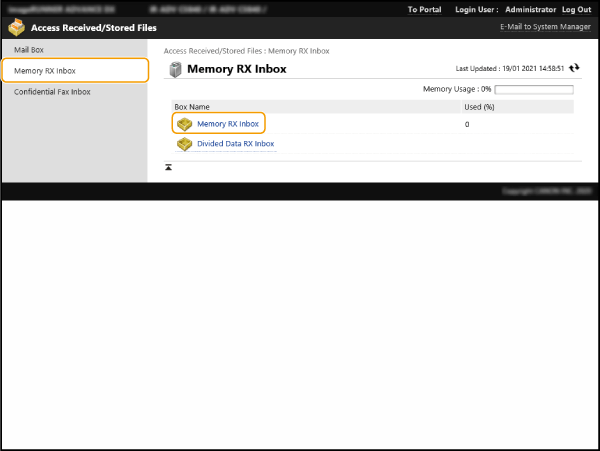The image size is (600, 451).
Task: Go to the To Portal link
Action: (424, 9)
